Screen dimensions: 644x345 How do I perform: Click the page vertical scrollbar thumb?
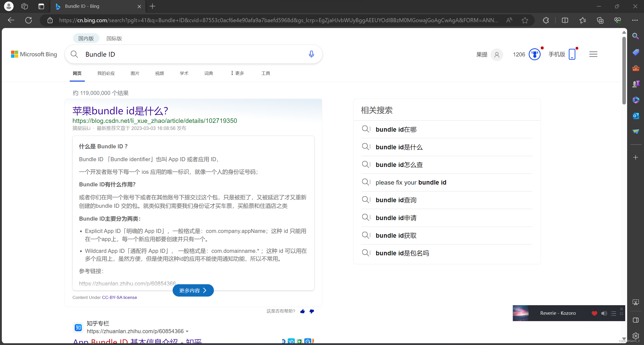(624, 71)
